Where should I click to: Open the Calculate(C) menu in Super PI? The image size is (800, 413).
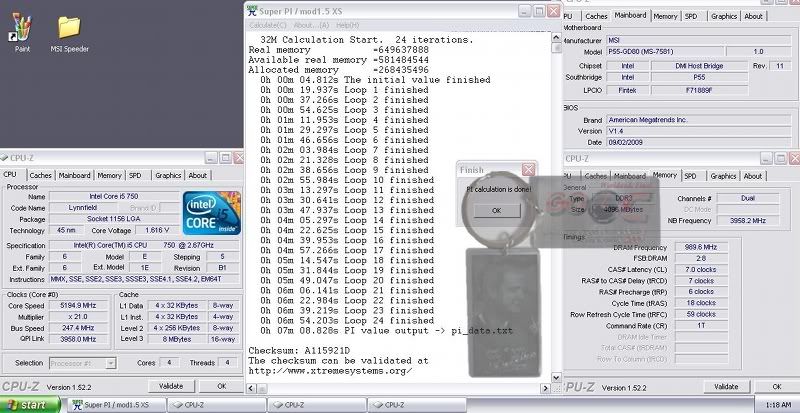point(268,25)
